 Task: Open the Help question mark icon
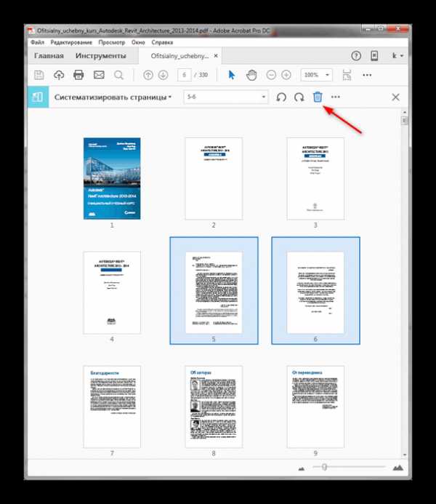click(356, 56)
